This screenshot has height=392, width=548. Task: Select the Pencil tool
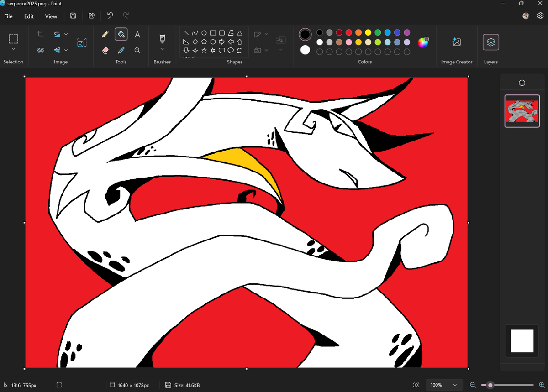(x=105, y=34)
